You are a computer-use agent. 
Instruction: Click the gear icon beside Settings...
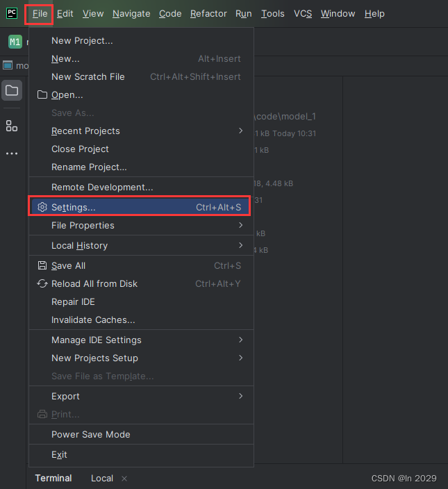coord(42,207)
